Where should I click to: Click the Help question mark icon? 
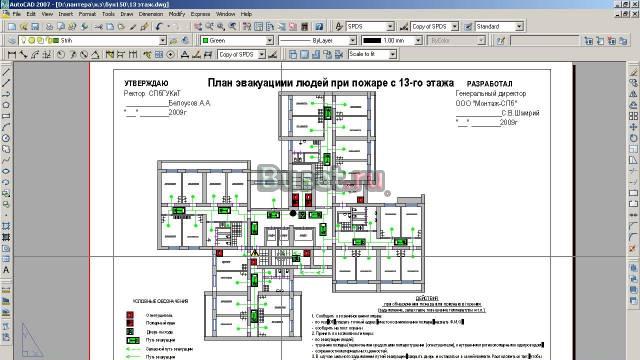pyautogui.click(x=319, y=27)
